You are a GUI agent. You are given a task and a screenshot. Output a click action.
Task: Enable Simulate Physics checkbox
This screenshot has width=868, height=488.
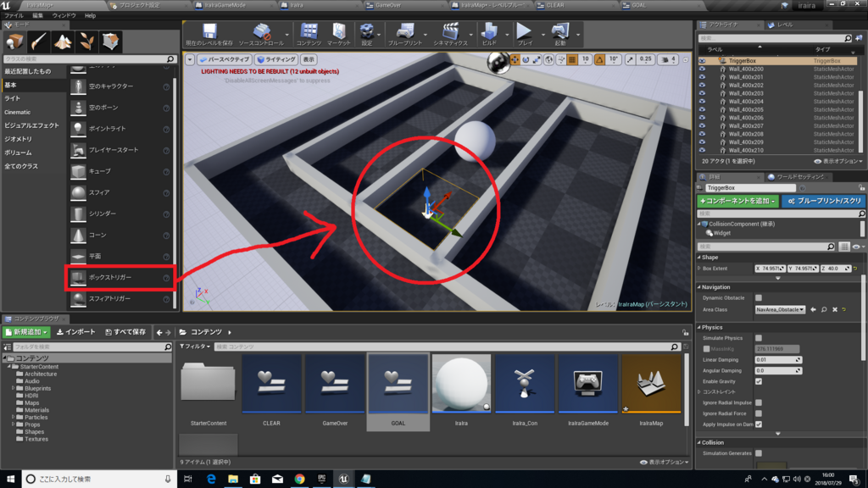click(759, 338)
